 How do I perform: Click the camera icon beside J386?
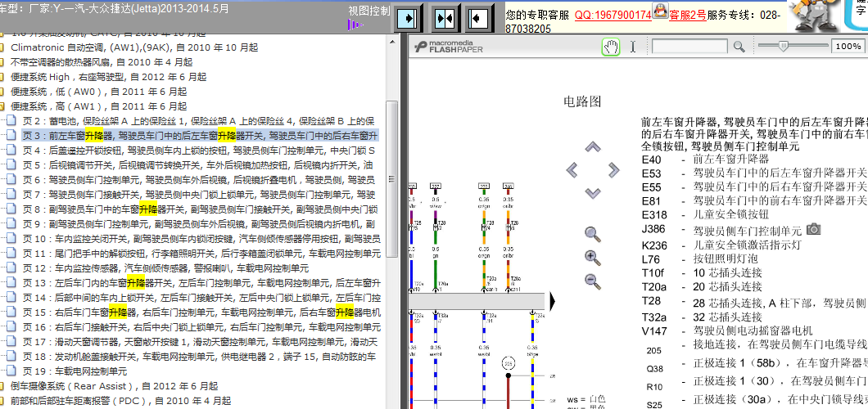coord(813,228)
